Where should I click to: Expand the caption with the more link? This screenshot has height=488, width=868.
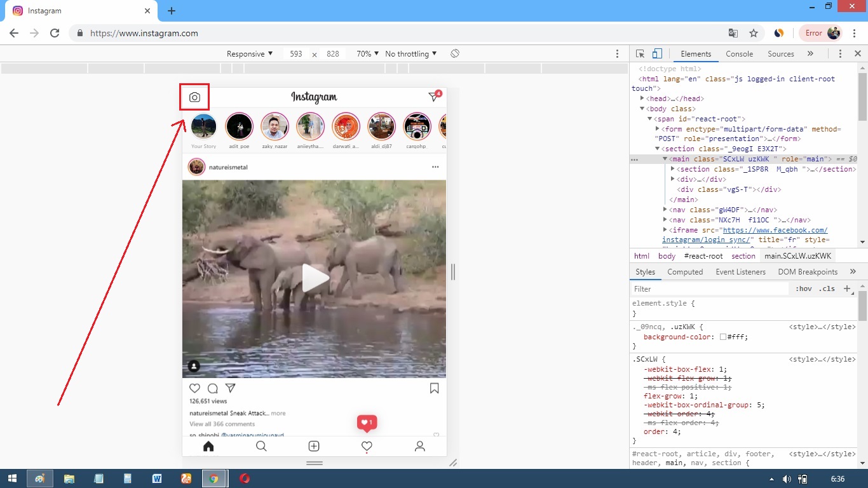pyautogui.click(x=278, y=414)
